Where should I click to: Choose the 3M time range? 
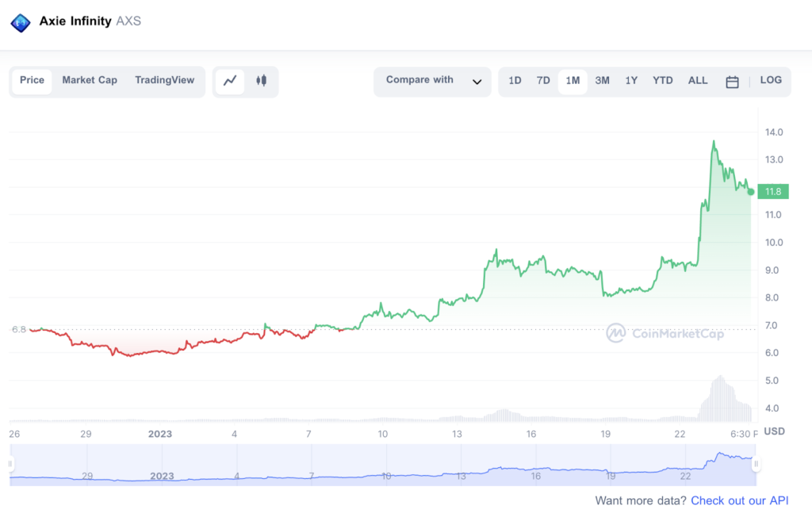coord(603,81)
